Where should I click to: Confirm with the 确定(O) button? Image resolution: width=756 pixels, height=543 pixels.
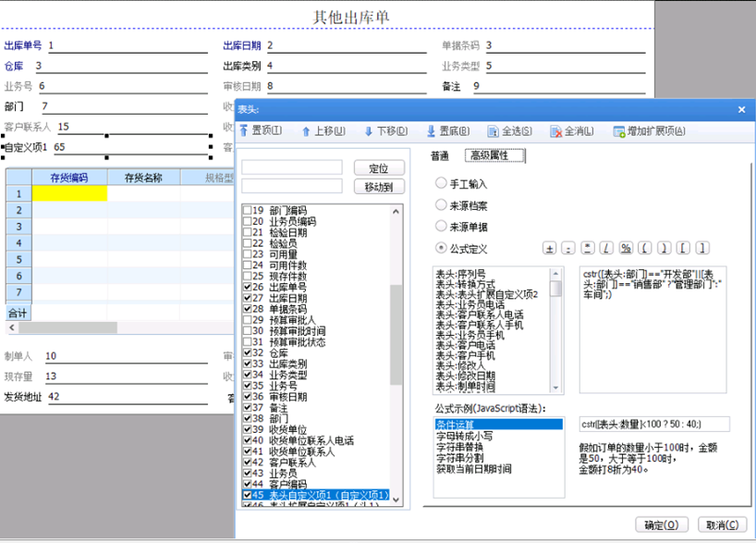tap(661, 524)
